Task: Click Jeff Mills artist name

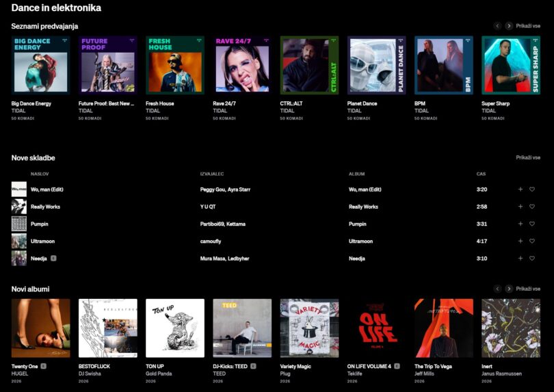Action: 424,374
